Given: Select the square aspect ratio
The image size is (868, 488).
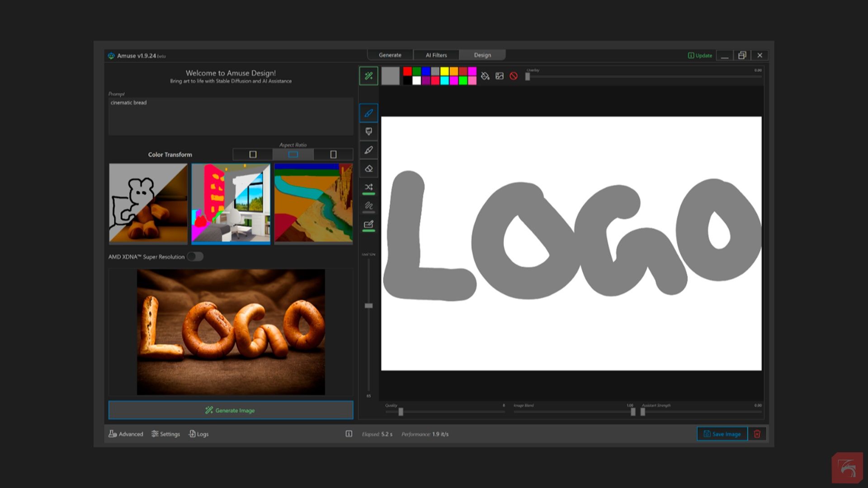Looking at the screenshot, I should 253,155.
